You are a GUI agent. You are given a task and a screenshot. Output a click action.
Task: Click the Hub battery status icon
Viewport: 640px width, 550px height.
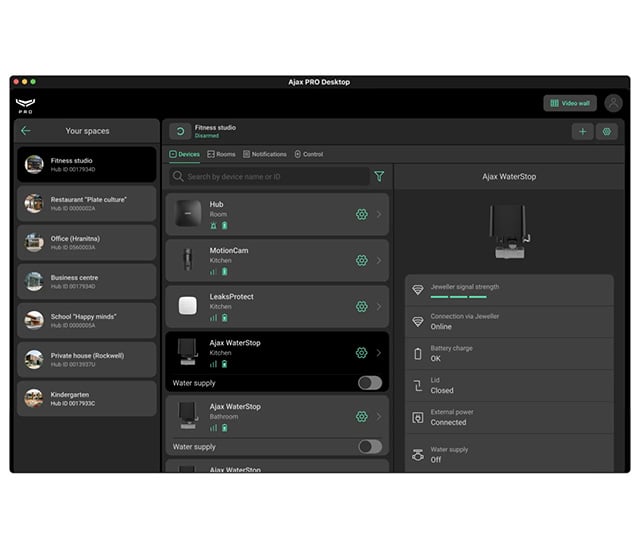(x=224, y=225)
